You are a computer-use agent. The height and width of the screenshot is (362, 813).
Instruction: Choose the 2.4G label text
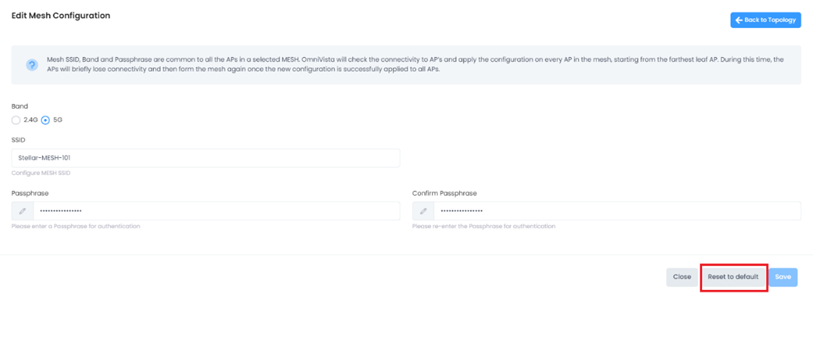click(30, 120)
